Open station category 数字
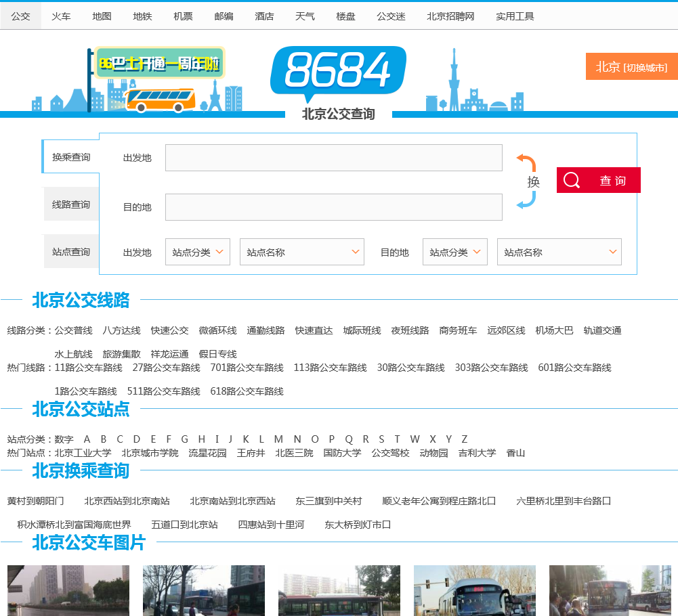Image resolution: width=678 pixels, height=616 pixels. pos(64,439)
